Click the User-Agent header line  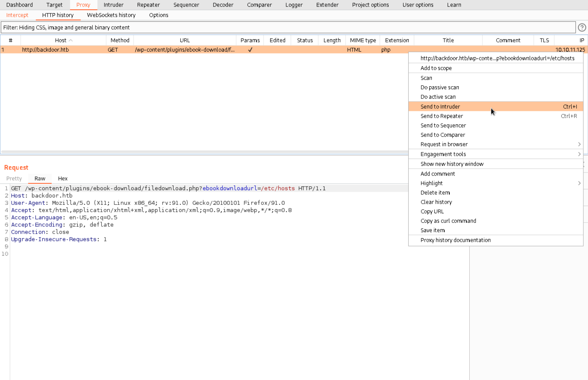(148, 203)
